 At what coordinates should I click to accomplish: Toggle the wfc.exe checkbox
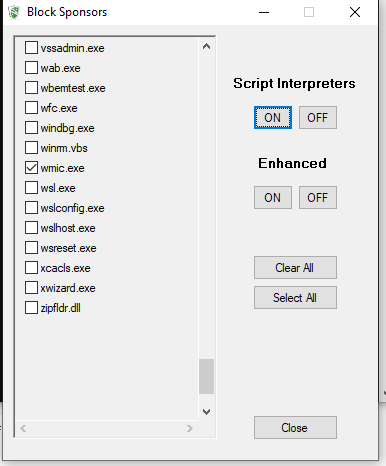click(31, 108)
